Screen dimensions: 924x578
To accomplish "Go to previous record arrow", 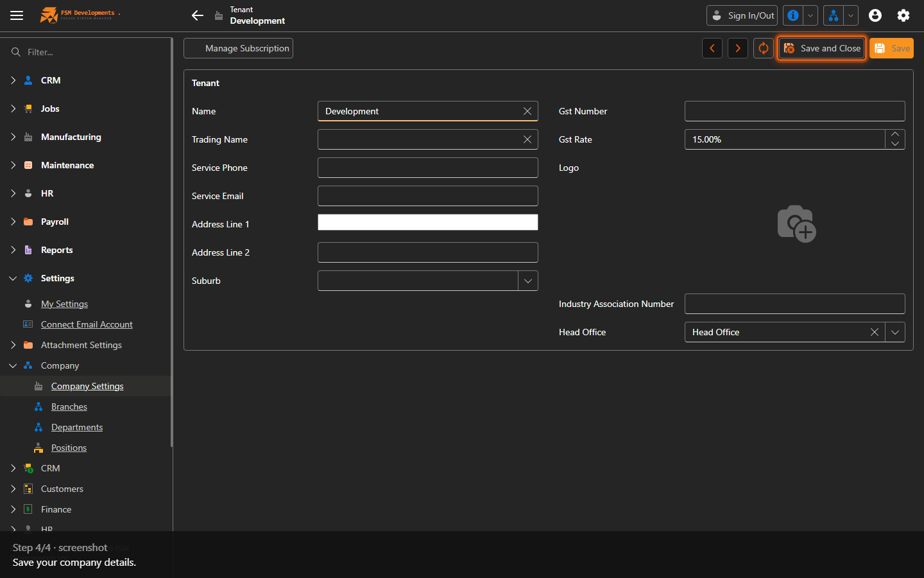I will coord(712,48).
